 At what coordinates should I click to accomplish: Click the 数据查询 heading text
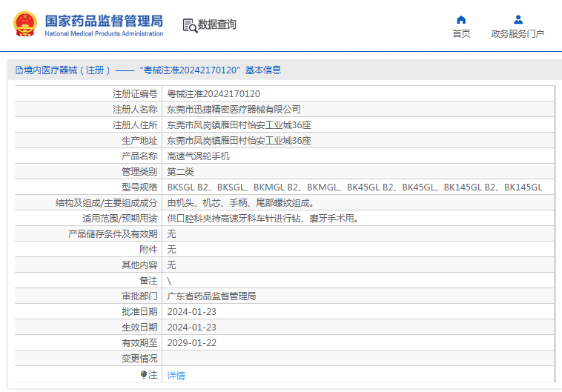[216, 24]
